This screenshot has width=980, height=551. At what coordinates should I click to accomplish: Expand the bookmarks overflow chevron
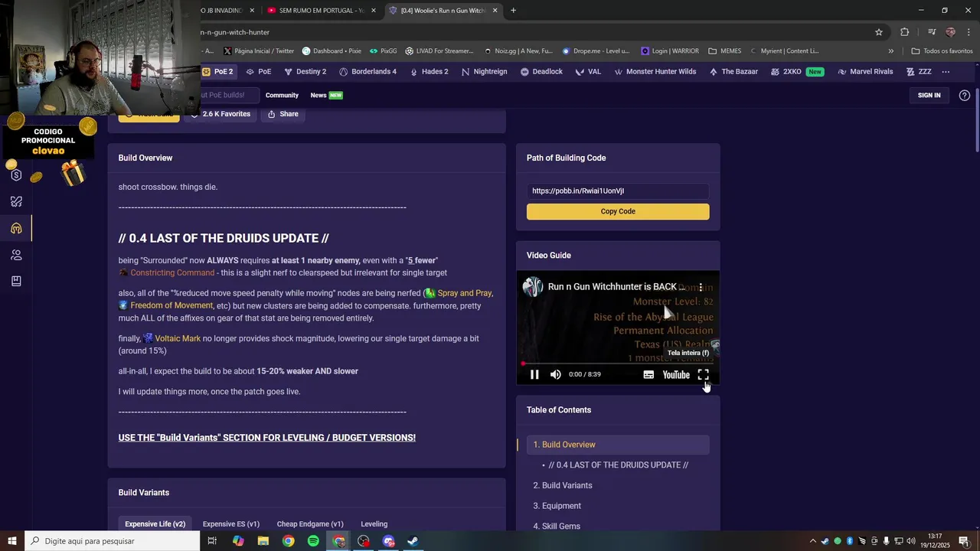tap(890, 51)
